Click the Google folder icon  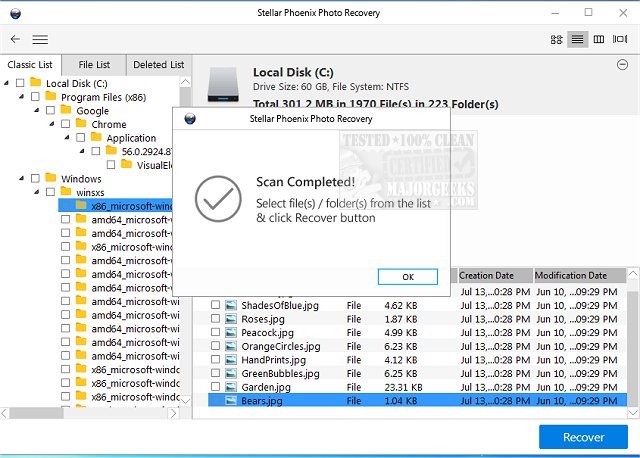(66, 109)
